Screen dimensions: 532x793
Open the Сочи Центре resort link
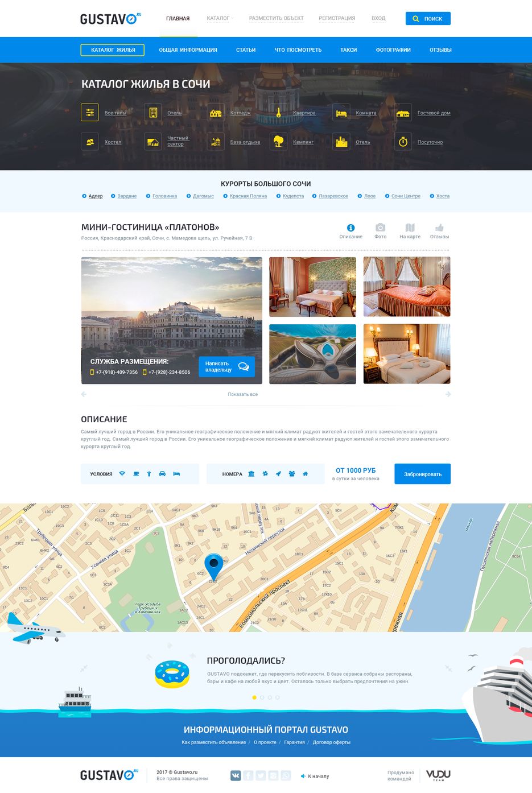tap(406, 196)
